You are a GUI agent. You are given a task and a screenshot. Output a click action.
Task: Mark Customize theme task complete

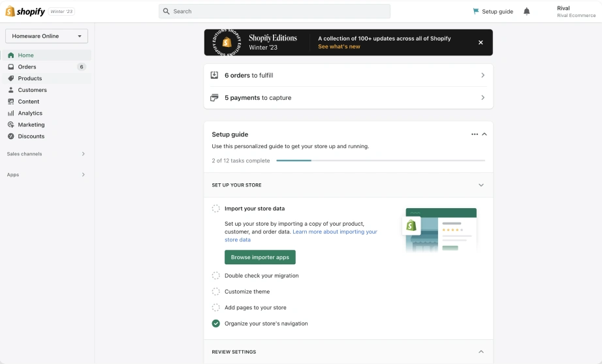[x=215, y=292]
